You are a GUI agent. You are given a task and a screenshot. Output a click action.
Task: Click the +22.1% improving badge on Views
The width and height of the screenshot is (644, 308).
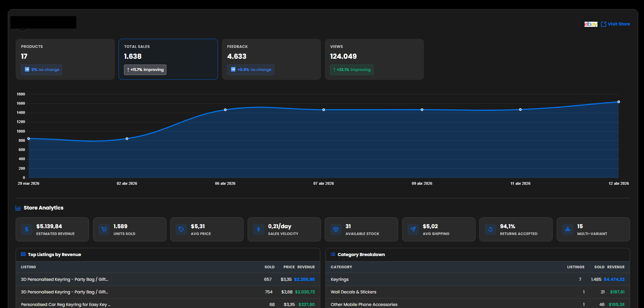tap(352, 70)
